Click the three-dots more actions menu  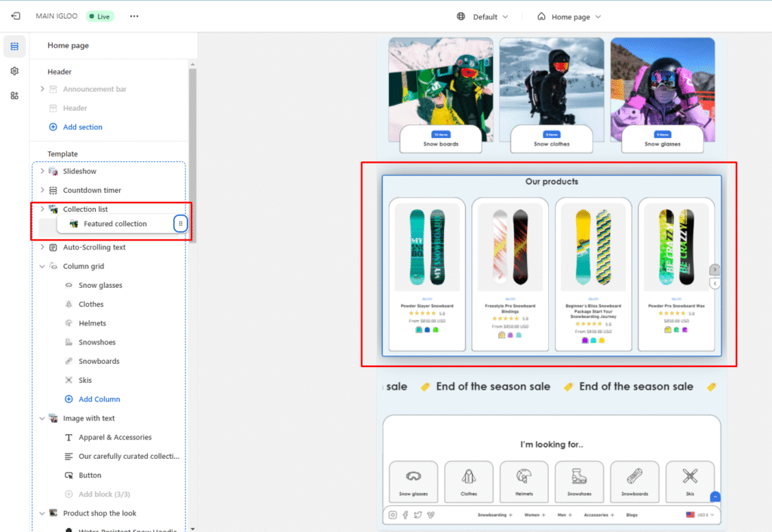point(134,16)
